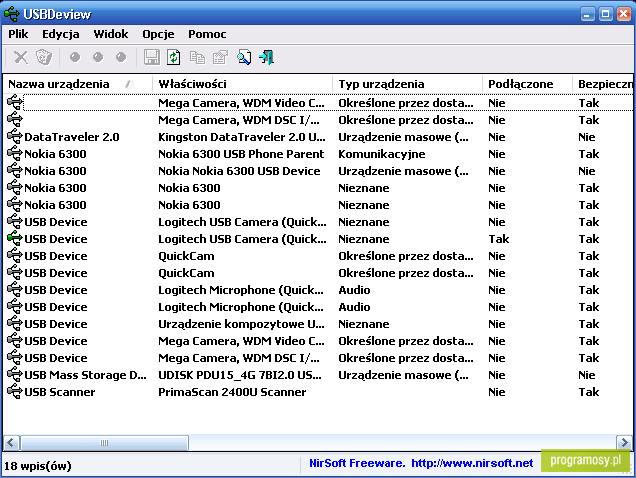636x478 pixels.
Task: Sort by Bezpieczn column header
Action: pos(603,84)
